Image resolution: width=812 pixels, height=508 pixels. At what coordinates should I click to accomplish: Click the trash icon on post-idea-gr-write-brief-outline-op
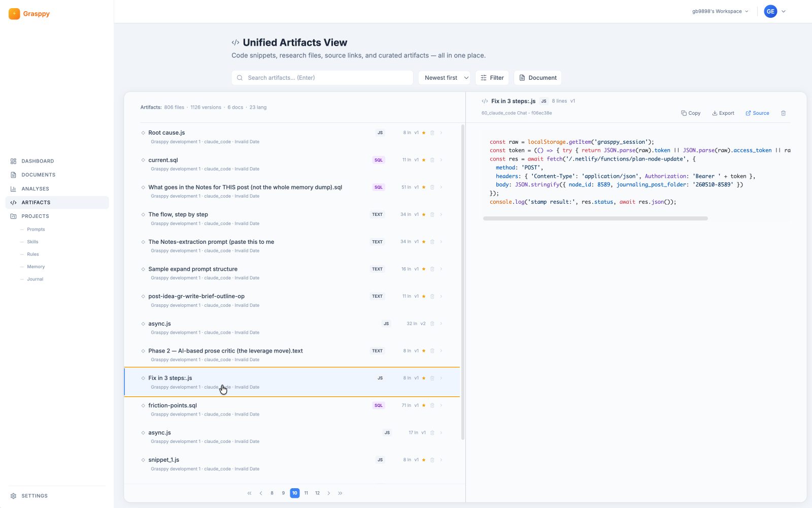point(432,296)
